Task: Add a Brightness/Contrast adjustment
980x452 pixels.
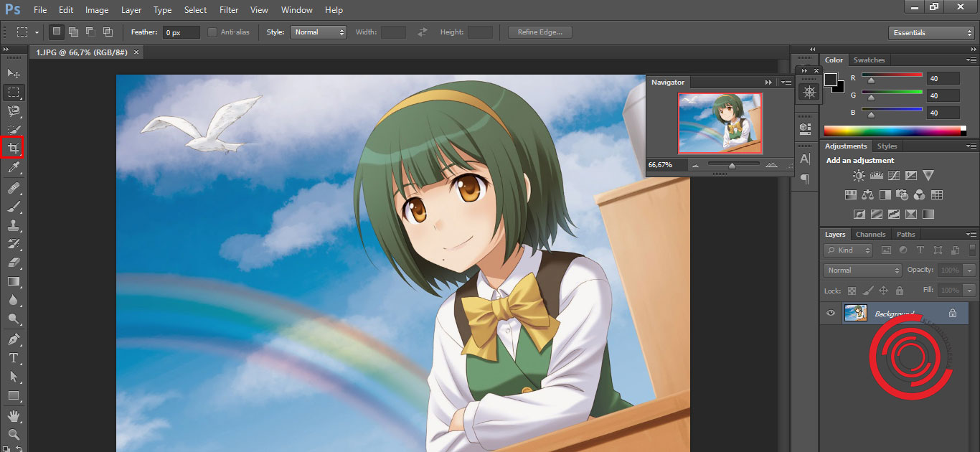Action: 859,175
